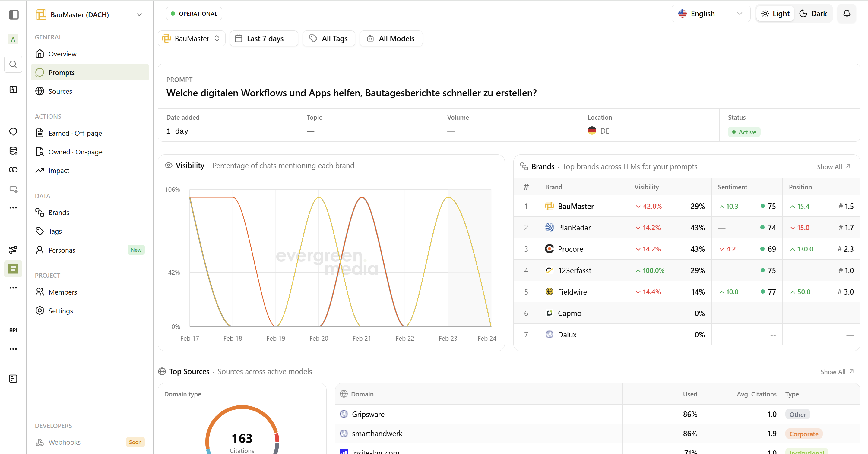Screen dimensions: 868x454
Task: Click the PlanRadar brand logo icon
Action: point(549,227)
